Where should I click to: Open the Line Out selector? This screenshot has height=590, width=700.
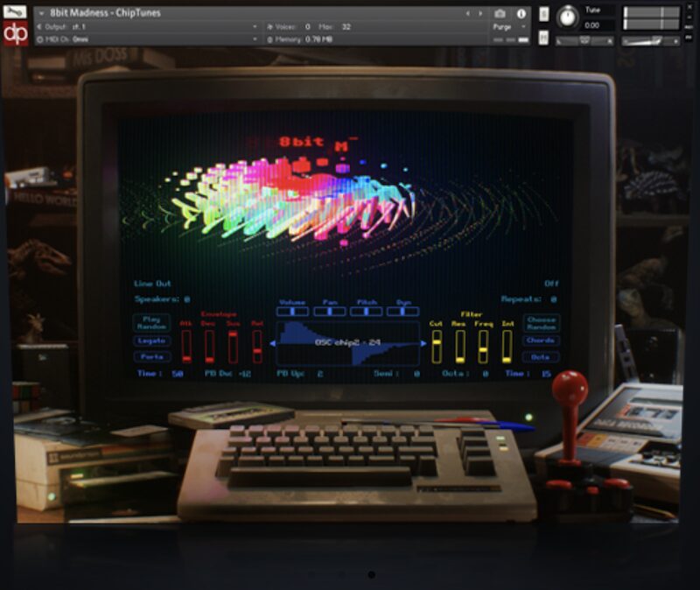(152, 284)
